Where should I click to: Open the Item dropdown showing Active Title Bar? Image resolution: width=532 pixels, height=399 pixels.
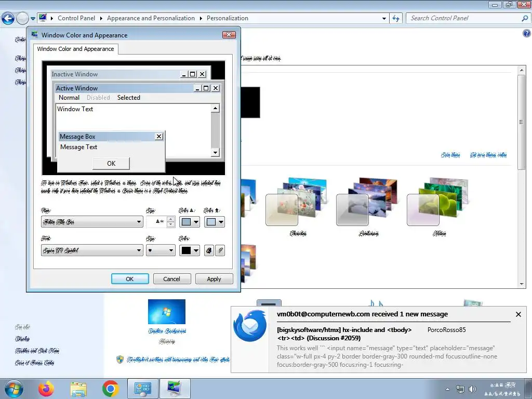91,222
